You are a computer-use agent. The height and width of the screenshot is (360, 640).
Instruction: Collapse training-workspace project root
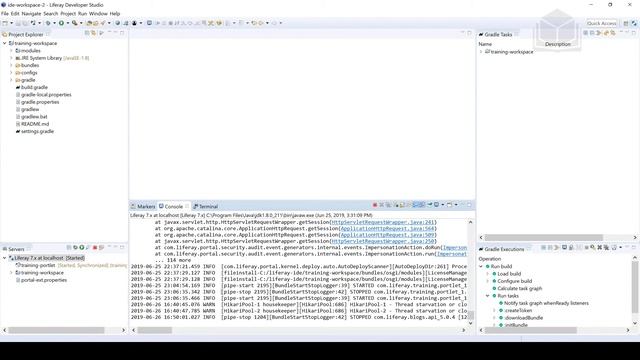point(4,43)
